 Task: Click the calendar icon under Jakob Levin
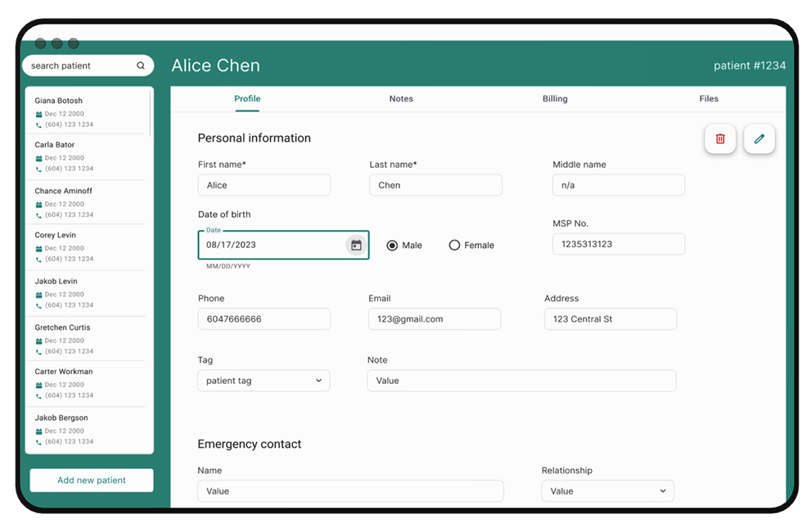click(38, 295)
